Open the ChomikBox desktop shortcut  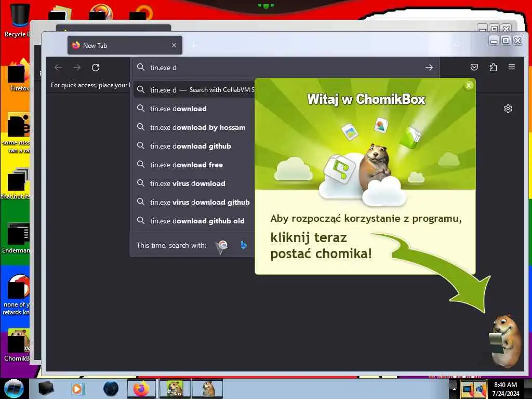point(17,345)
